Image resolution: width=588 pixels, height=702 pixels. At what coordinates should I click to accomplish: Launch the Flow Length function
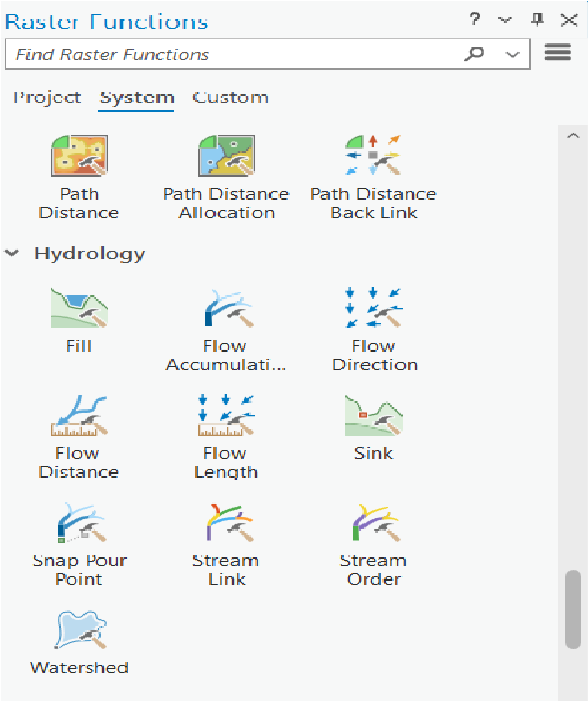click(226, 416)
